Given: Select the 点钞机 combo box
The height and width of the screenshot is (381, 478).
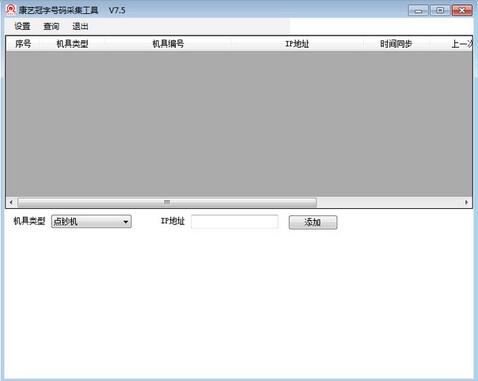Looking at the screenshot, I should (x=91, y=222).
